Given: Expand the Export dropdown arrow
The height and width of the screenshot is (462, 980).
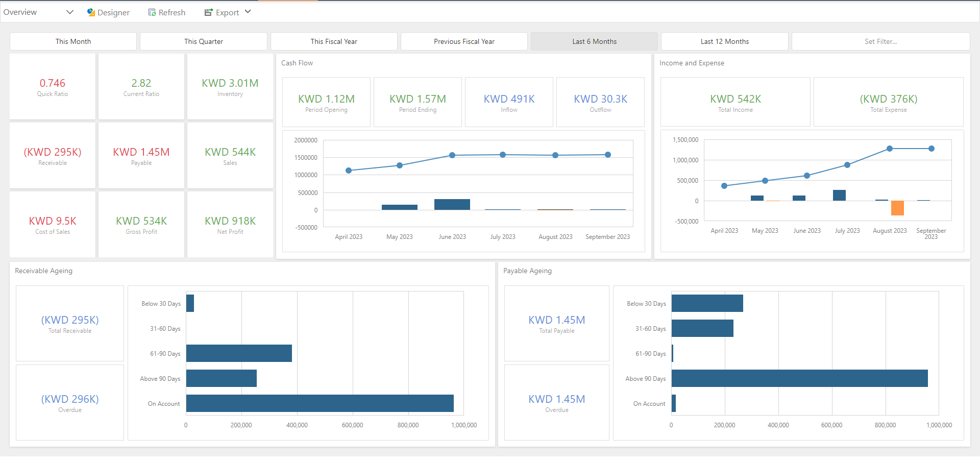Looking at the screenshot, I should [248, 12].
